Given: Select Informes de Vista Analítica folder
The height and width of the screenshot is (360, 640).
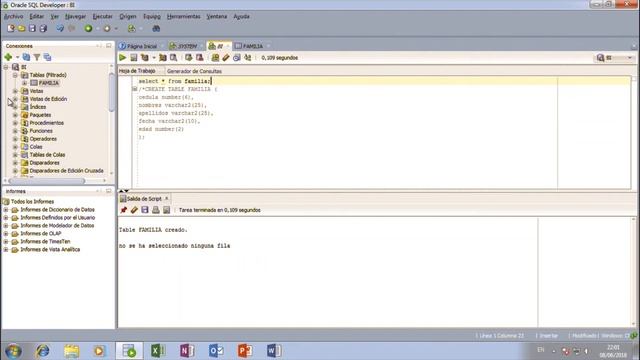Looking at the screenshot, I should click(50, 249).
